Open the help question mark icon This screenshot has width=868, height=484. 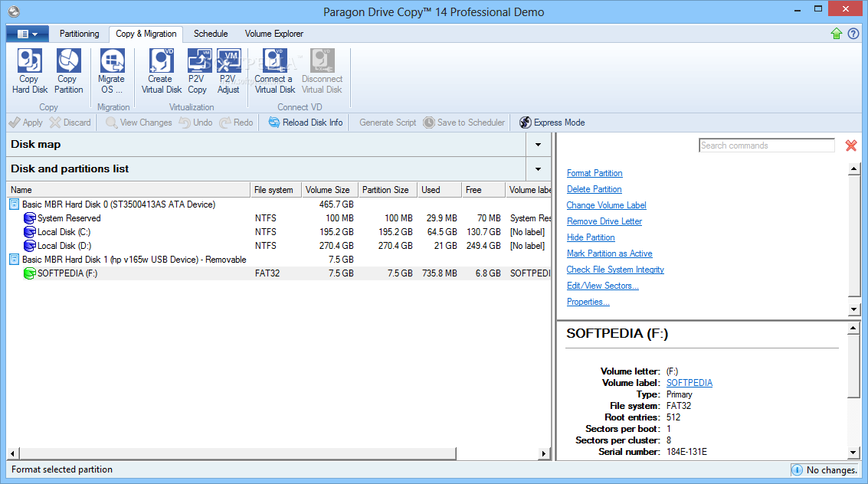point(853,34)
